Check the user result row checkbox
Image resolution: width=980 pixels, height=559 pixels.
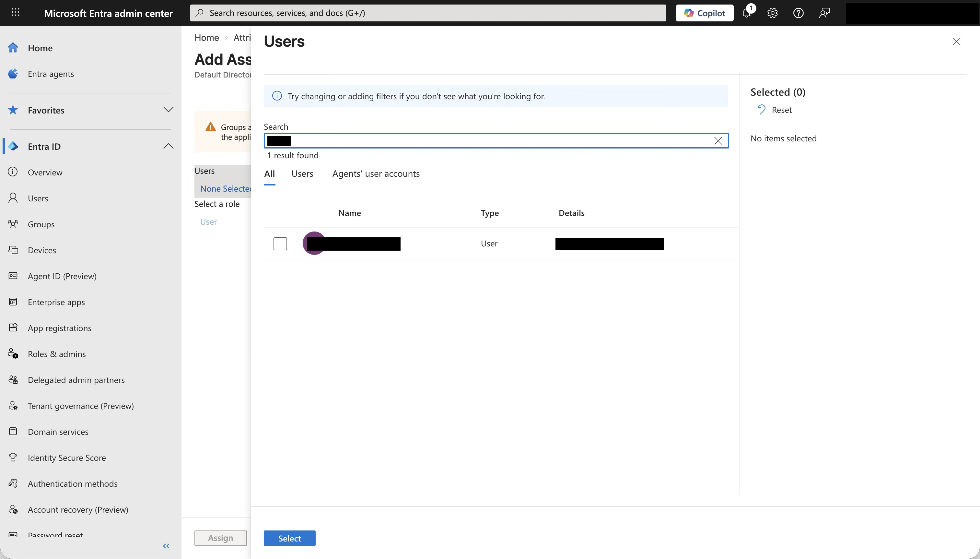point(280,244)
